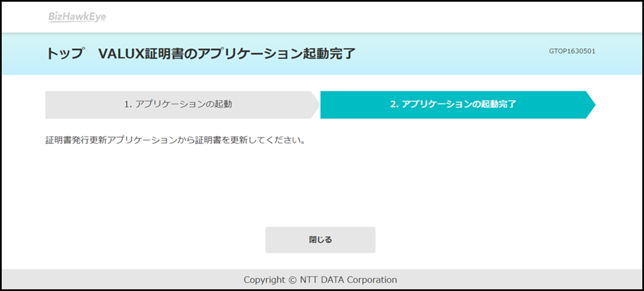Click the 閉じる button

pos(320,240)
